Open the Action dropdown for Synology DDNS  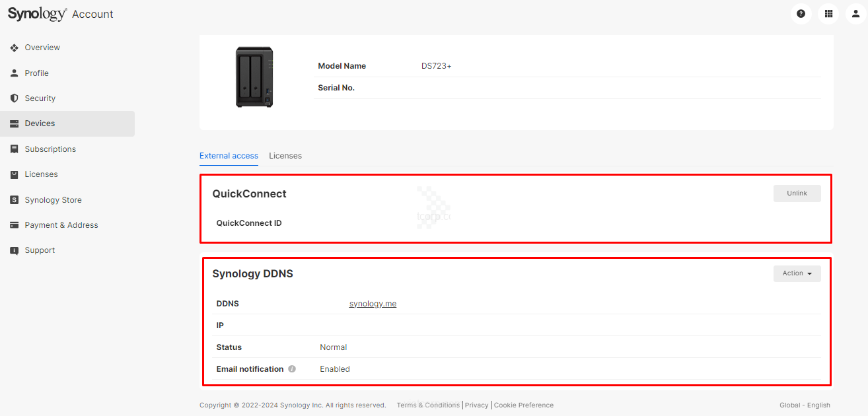[797, 273]
